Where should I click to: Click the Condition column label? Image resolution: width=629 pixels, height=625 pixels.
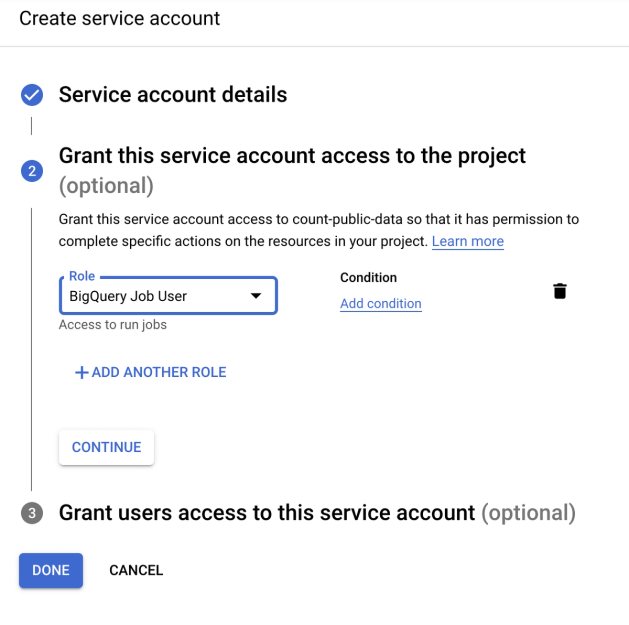[368, 278]
